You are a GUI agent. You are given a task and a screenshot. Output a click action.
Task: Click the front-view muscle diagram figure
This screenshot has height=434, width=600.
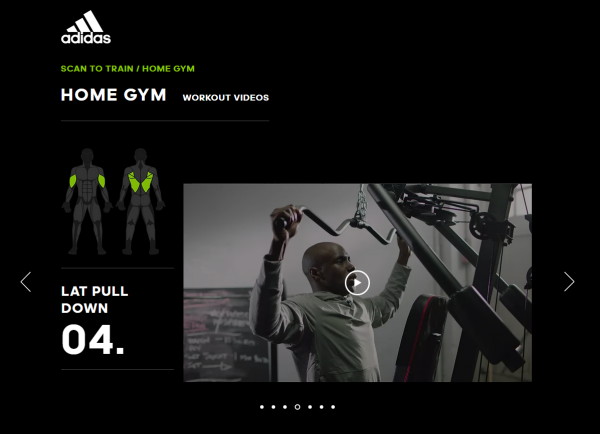pyautogui.click(x=87, y=202)
